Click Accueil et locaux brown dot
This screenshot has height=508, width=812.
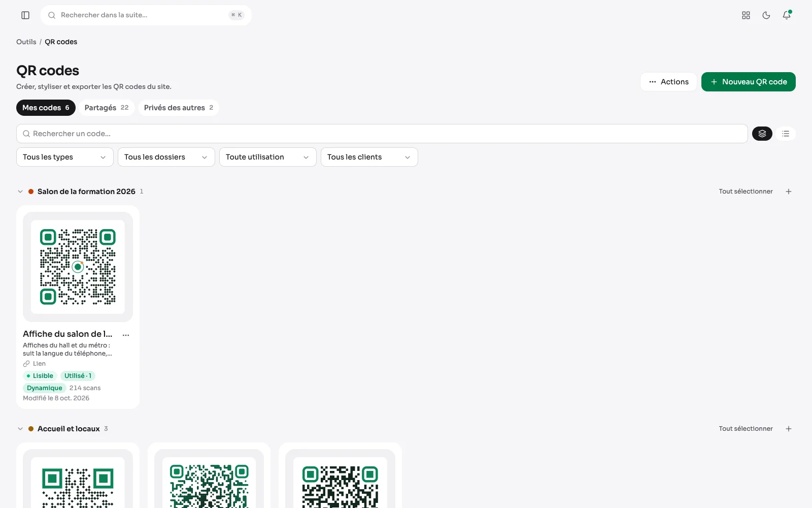point(31,429)
